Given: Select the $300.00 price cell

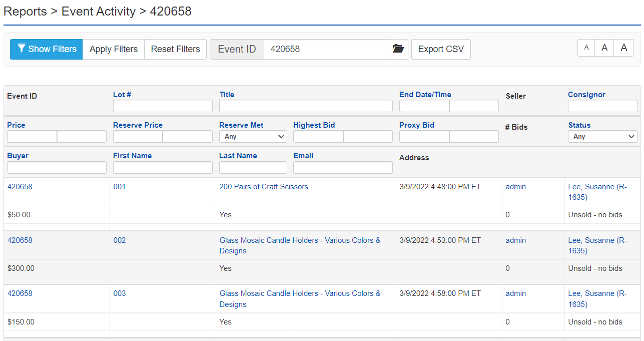Looking at the screenshot, I should click(21, 268).
